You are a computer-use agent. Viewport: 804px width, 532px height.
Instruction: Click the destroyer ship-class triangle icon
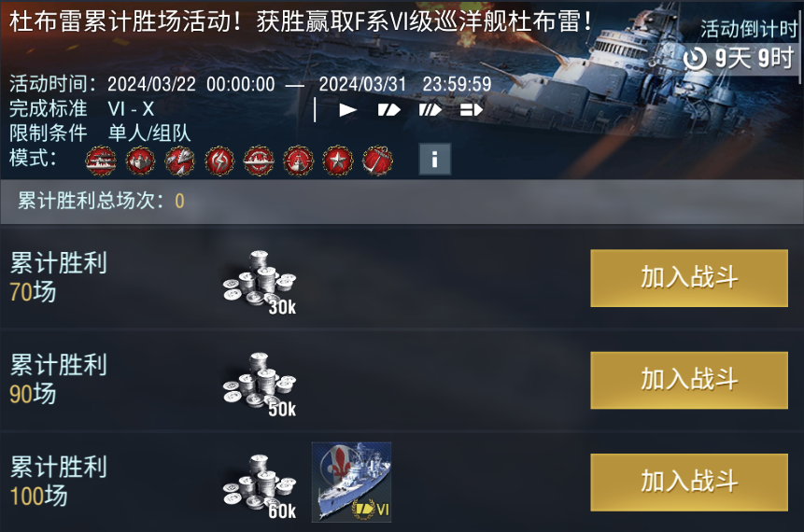[x=347, y=110]
